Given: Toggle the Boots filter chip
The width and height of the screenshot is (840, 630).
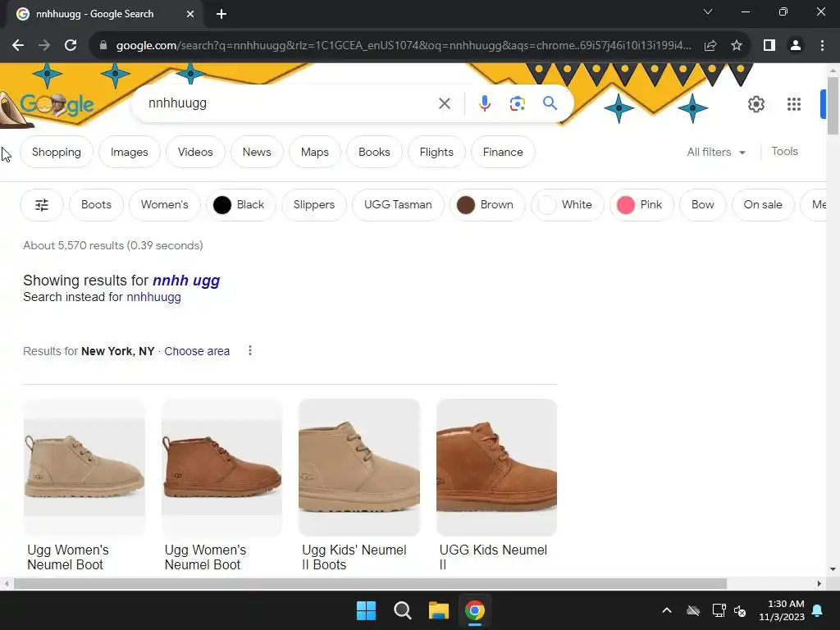Looking at the screenshot, I should [x=97, y=204].
